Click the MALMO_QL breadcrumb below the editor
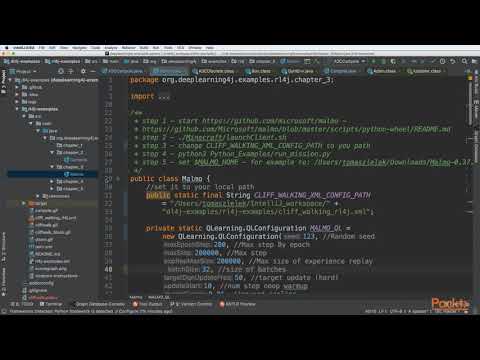This screenshot has width=480, height=360. (159, 297)
